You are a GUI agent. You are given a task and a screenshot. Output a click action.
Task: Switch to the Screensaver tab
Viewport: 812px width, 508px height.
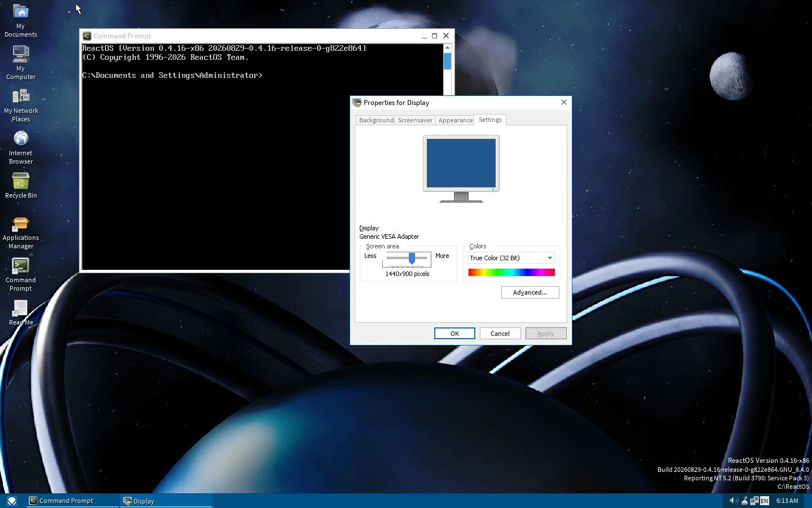415,120
